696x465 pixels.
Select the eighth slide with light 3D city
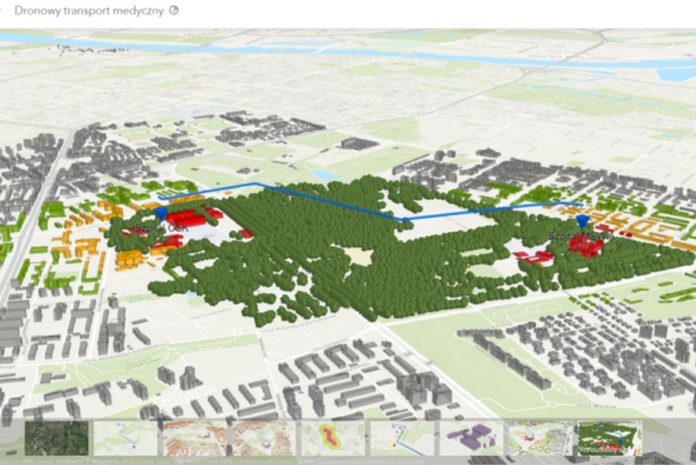539,438
